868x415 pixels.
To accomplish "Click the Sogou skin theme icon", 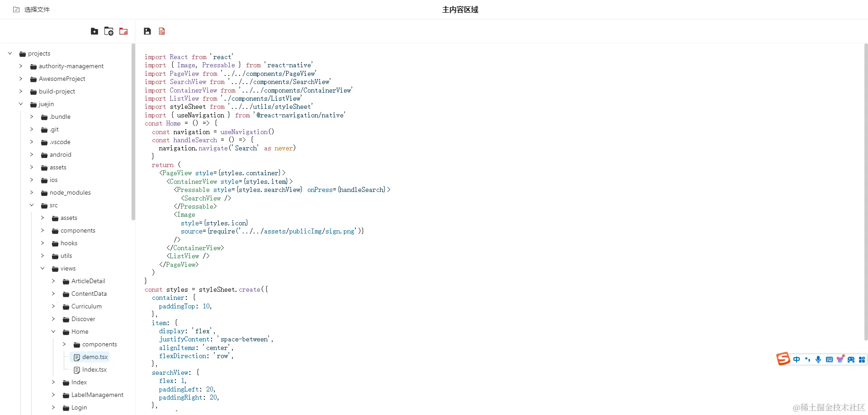I will tap(841, 359).
